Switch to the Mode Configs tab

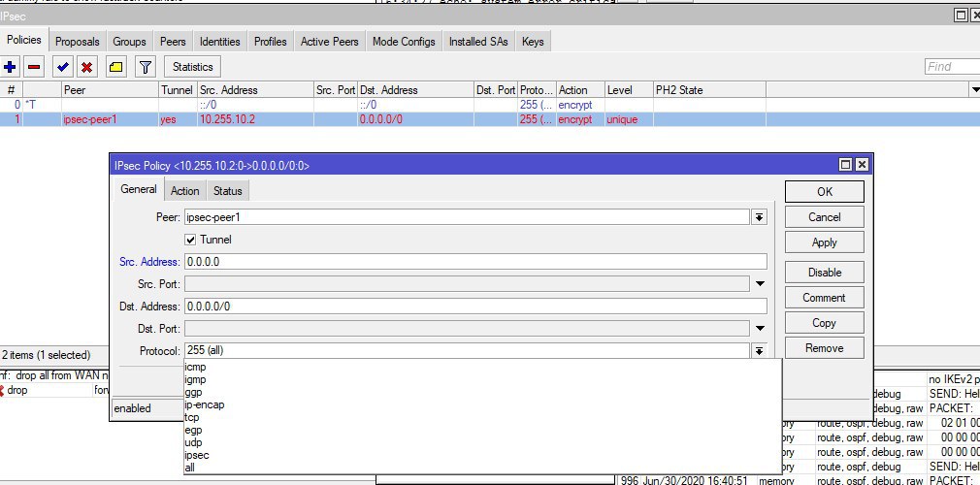tap(404, 42)
